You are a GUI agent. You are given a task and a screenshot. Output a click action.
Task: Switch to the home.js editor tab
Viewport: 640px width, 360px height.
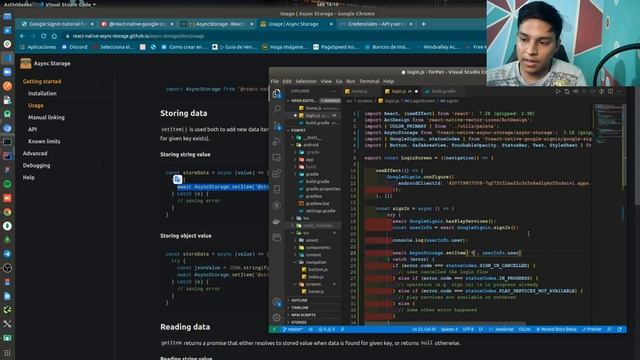(x=359, y=91)
